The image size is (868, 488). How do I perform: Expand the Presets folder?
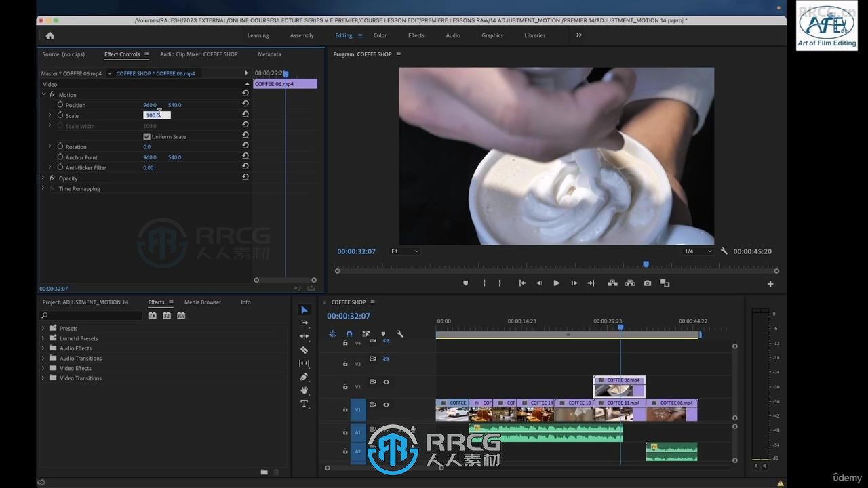[x=43, y=328]
